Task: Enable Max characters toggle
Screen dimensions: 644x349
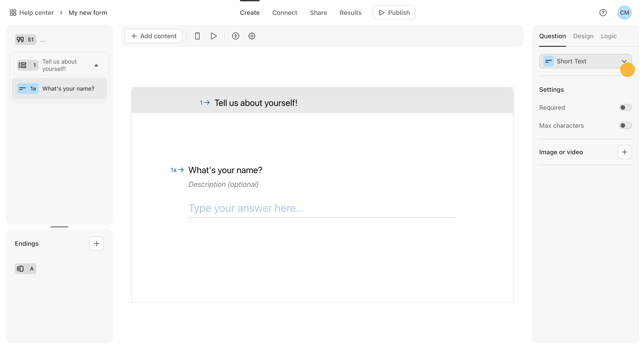Action: point(625,125)
